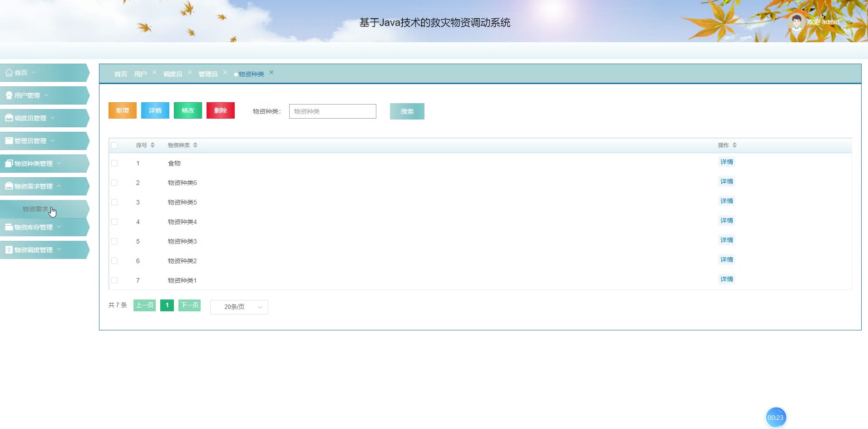Viewport: 868px width, 429px height.
Task: Expand the 调度员管理 menu chevron
Action: pyautogui.click(x=53, y=118)
